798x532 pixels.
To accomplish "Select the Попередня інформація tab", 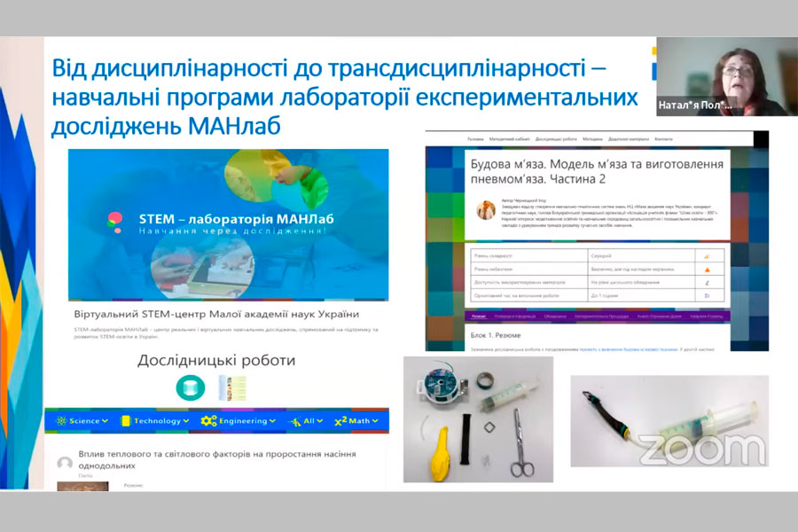I will pyautogui.click(x=515, y=317).
